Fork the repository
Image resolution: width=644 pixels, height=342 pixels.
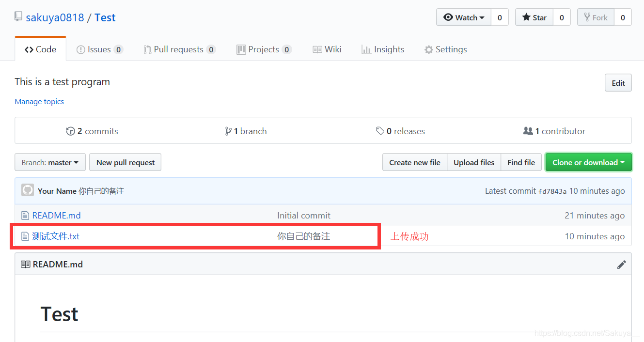(596, 17)
